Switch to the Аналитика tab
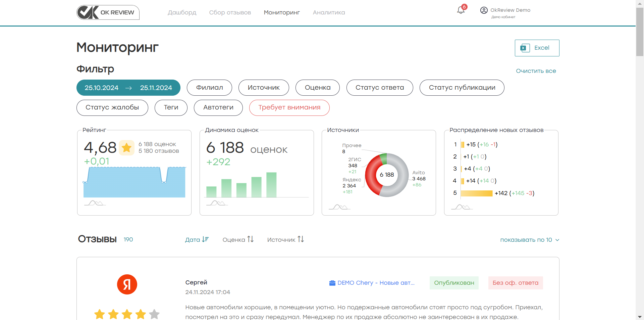Image resolution: width=644 pixels, height=320 pixels. pos(329,12)
